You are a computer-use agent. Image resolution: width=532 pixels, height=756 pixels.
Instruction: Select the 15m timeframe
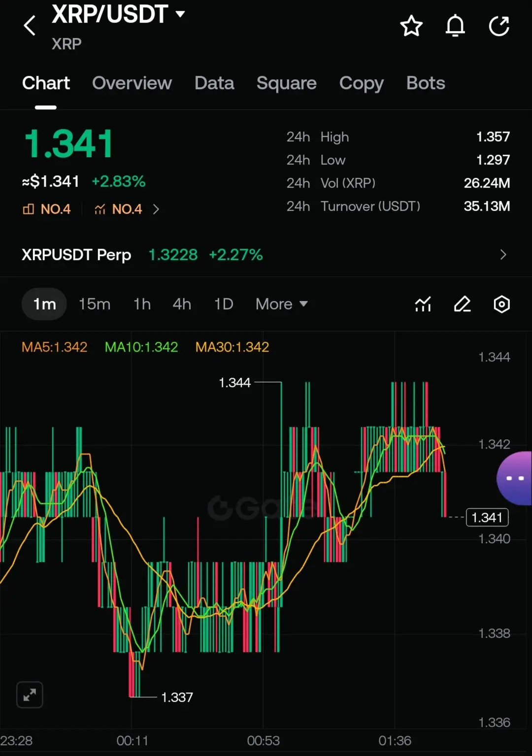95,304
